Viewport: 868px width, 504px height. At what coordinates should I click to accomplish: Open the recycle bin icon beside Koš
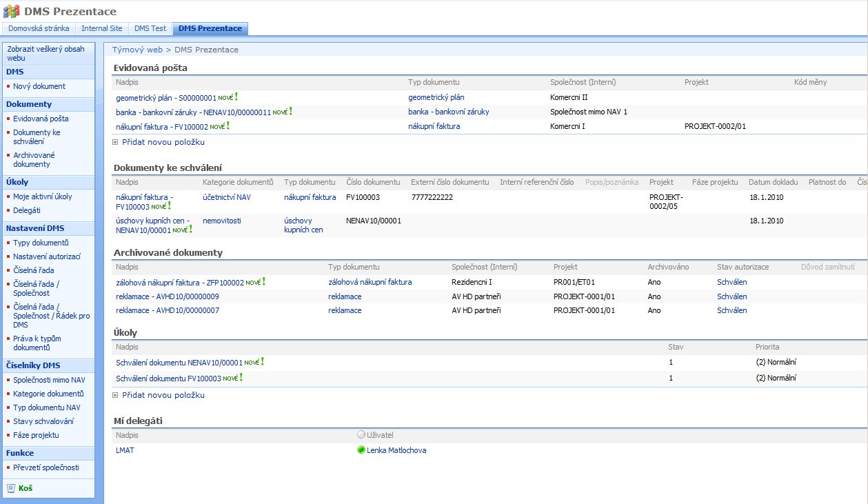pyautogui.click(x=10, y=488)
